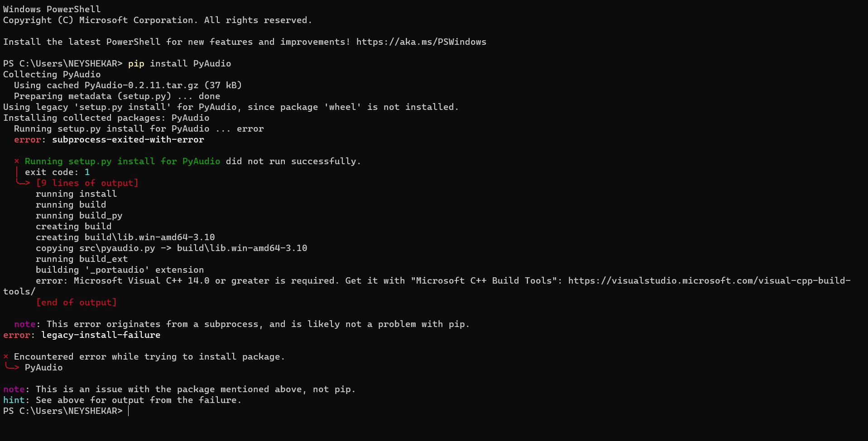Click the green 'Running setup.py install for PyAudio' text

(123, 161)
